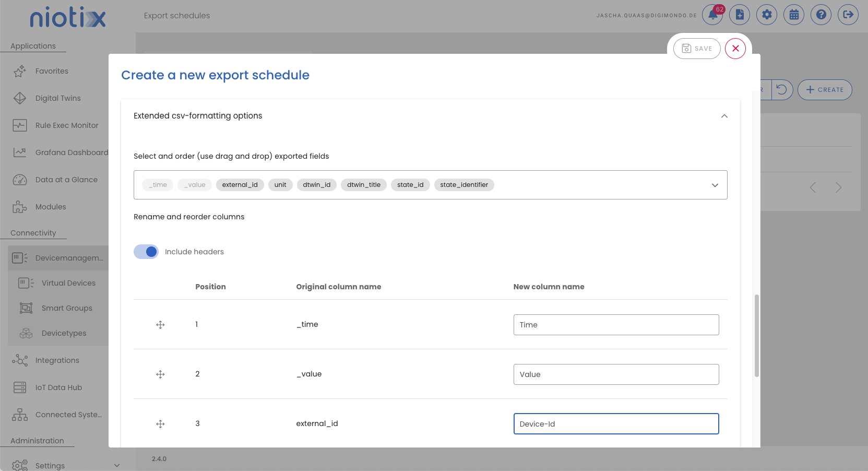The width and height of the screenshot is (868, 471).
Task: Collapse Extended csv-formatting options section
Action: 724,116
